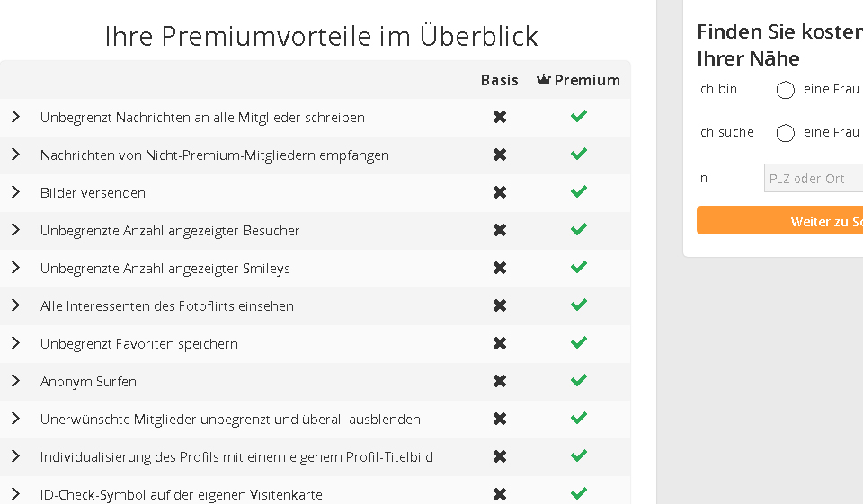Click the Premium column header label
This screenshot has width=863, height=504.
[x=587, y=80]
